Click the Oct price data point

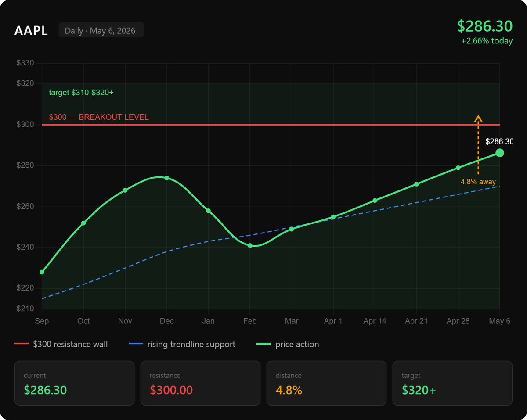pos(83,223)
